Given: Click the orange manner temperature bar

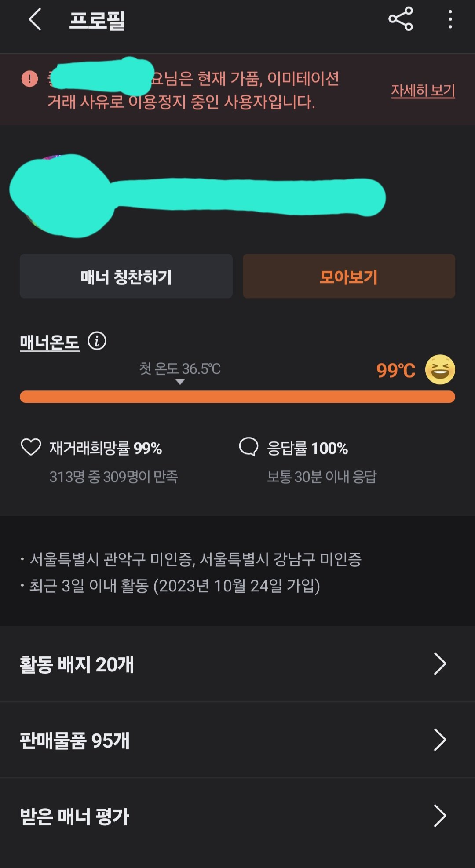Looking at the screenshot, I should click(x=237, y=397).
